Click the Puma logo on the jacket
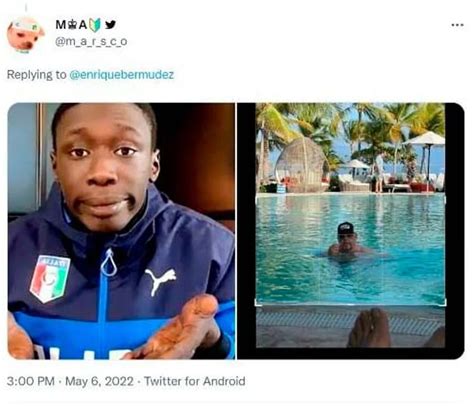 pyautogui.click(x=160, y=281)
